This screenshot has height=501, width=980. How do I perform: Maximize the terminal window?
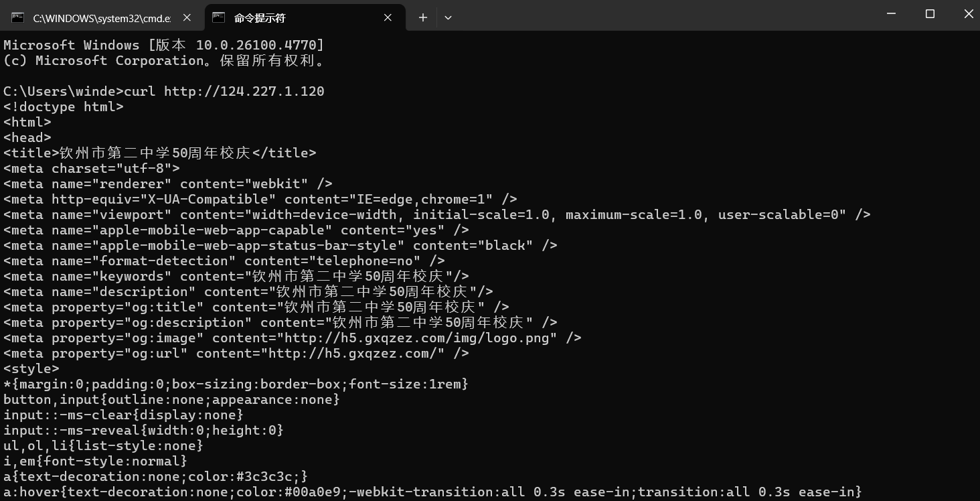coord(930,13)
